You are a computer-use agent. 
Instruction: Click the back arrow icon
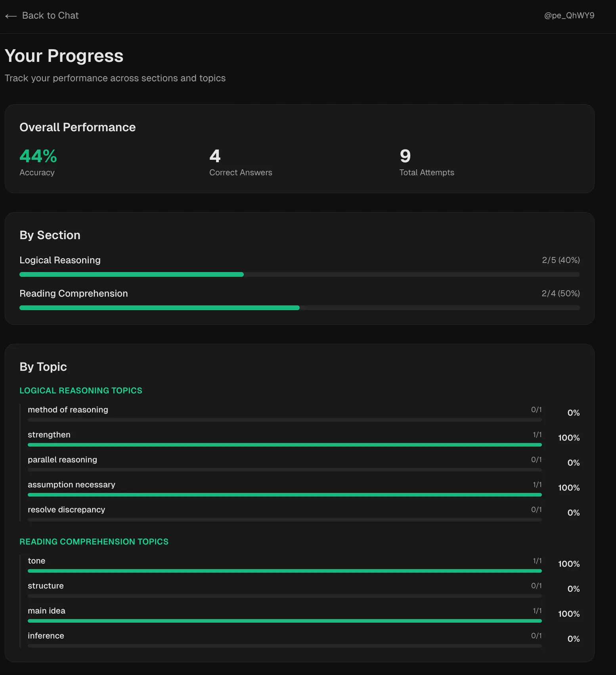tap(11, 16)
